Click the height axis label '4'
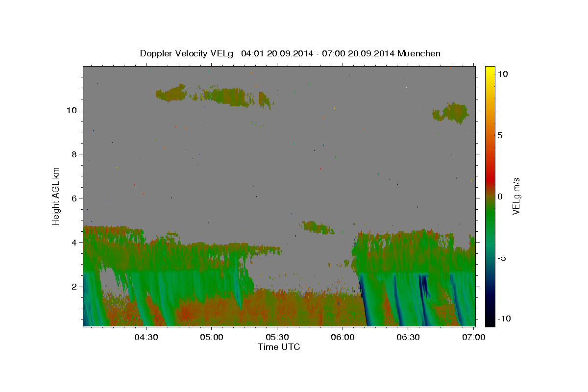 coord(75,243)
